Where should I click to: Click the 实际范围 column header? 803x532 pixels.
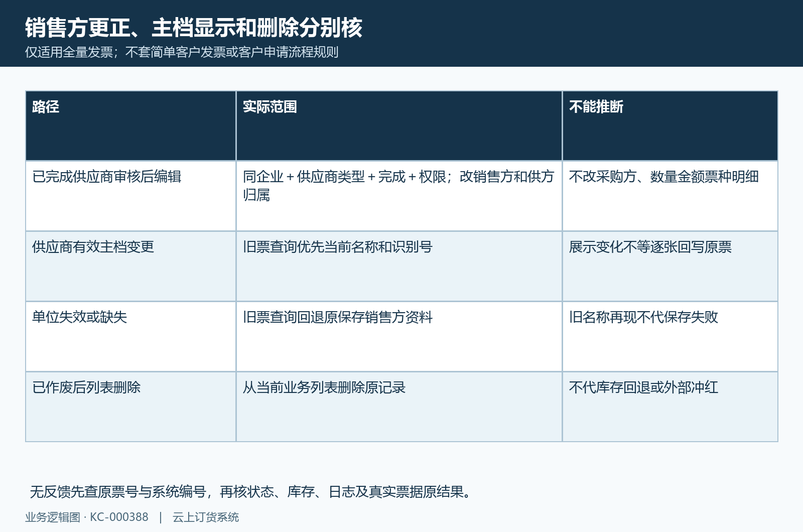pyautogui.click(x=399, y=126)
